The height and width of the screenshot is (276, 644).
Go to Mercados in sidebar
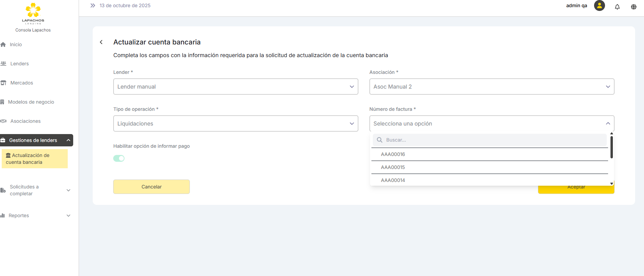pyautogui.click(x=22, y=83)
